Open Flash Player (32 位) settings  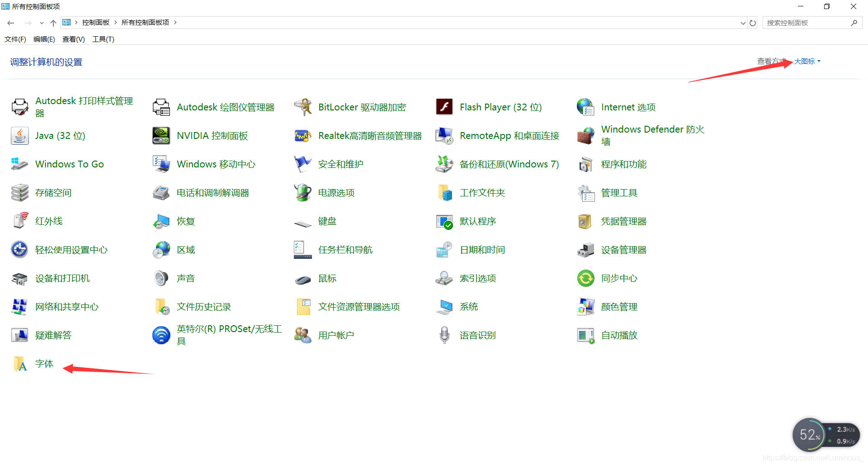500,107
